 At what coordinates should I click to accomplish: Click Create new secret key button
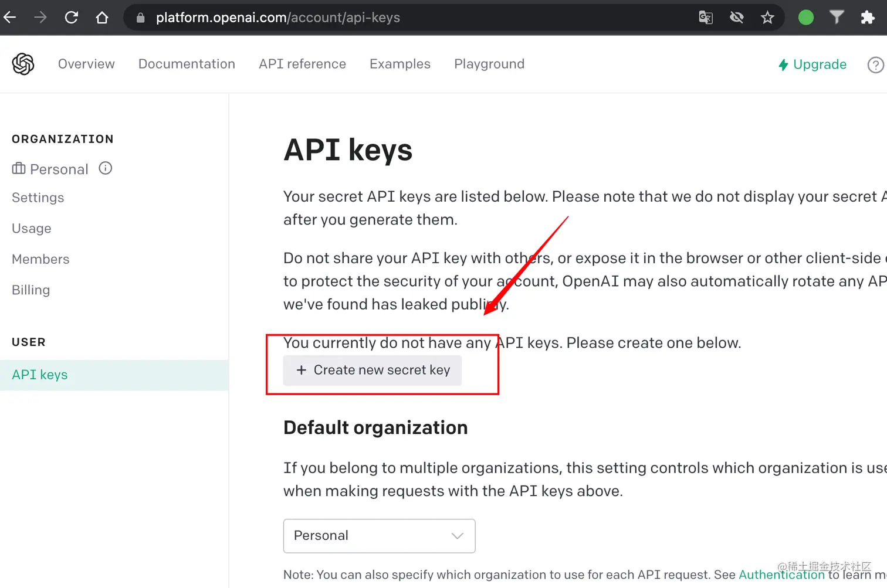point(373,371)
